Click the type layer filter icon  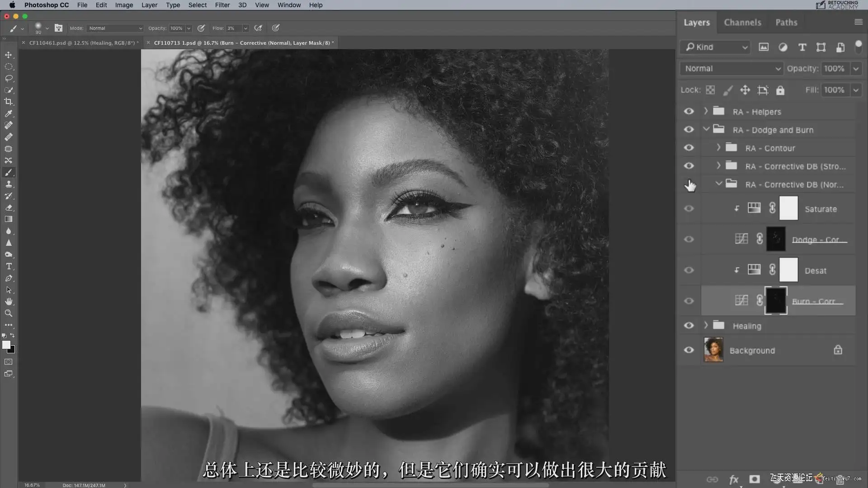pos(802,47)
